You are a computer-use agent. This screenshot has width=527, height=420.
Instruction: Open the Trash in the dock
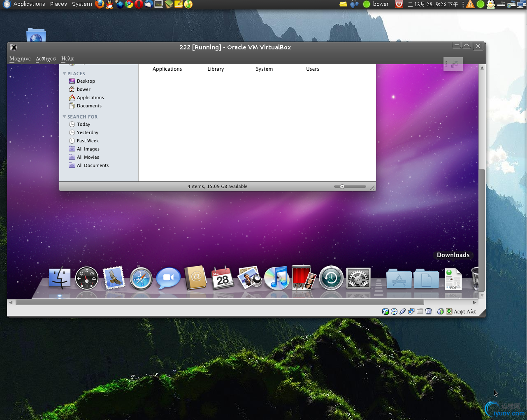(475, 278)
